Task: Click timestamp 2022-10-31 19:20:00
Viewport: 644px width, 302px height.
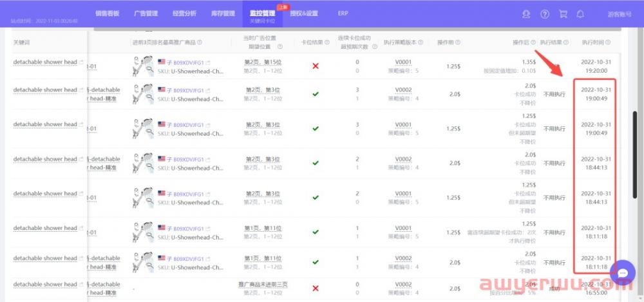Action: pos(596,66)
